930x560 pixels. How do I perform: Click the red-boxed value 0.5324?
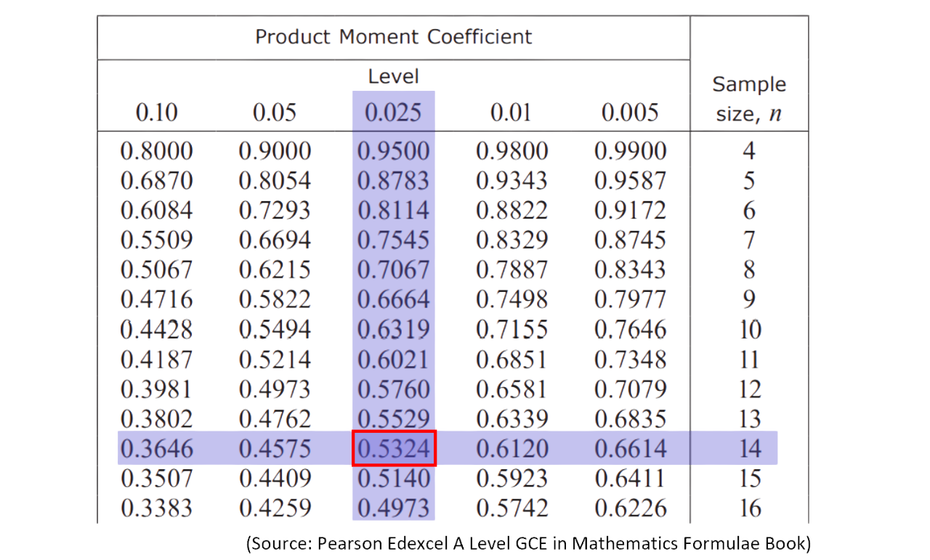tap(393, 449)
